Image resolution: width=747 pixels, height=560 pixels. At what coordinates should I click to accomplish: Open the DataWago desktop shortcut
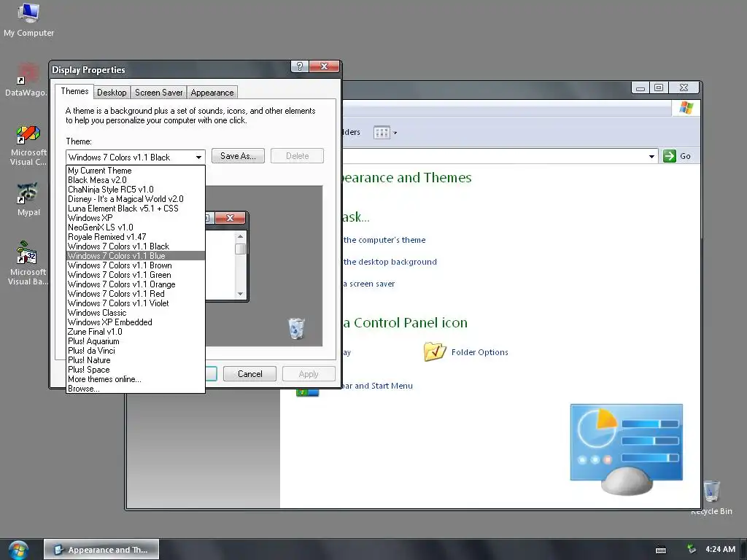26,79
